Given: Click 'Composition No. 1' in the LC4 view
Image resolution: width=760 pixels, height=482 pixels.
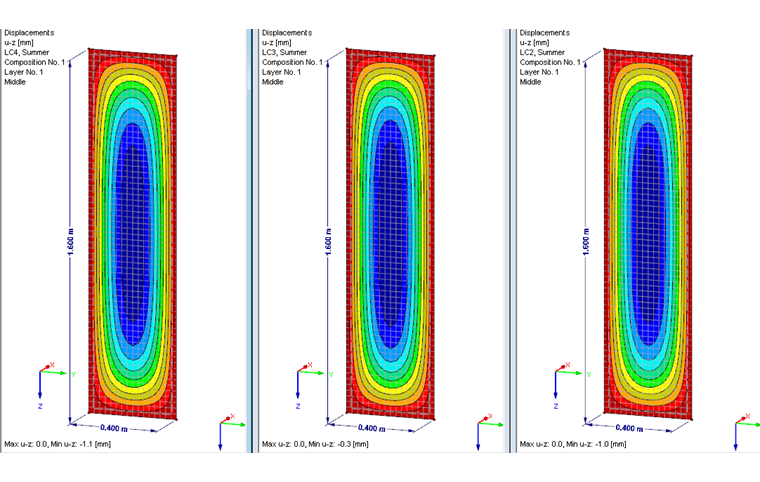Looking at the screenshot, I should [x=34, y=62].
